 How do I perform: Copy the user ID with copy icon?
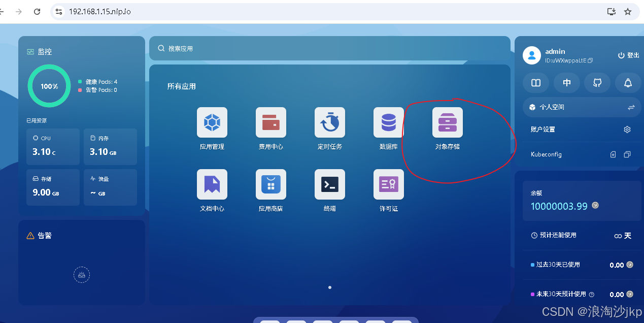(x=590, y=60)
